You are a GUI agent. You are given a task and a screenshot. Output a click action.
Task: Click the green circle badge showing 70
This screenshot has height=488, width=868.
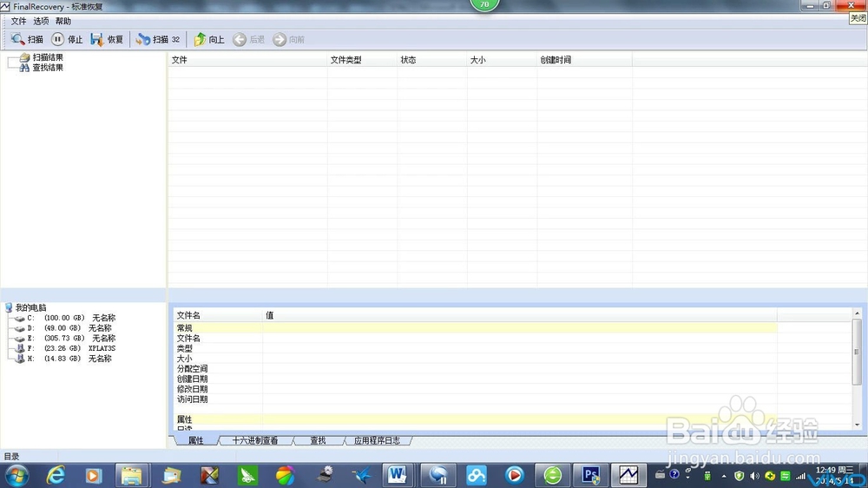pyautogui.click(x=484, y=4)
